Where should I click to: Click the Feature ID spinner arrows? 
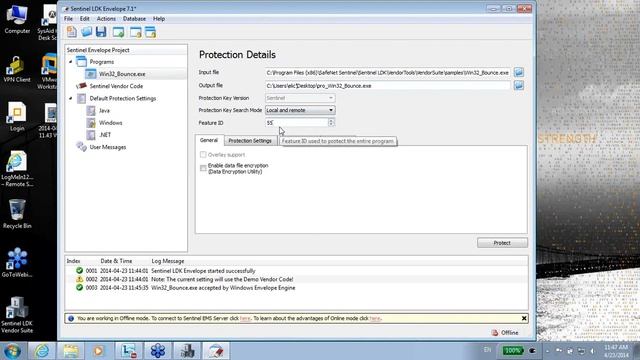click(331, 122)
